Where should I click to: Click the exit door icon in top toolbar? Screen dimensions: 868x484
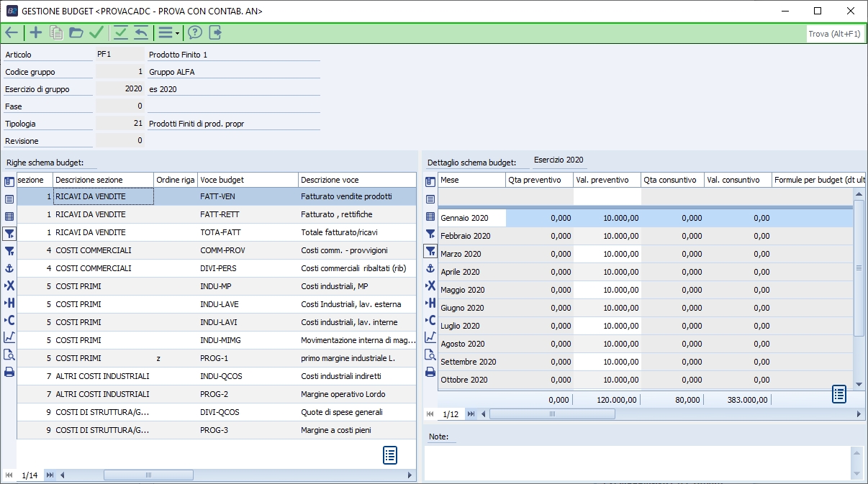214,32
